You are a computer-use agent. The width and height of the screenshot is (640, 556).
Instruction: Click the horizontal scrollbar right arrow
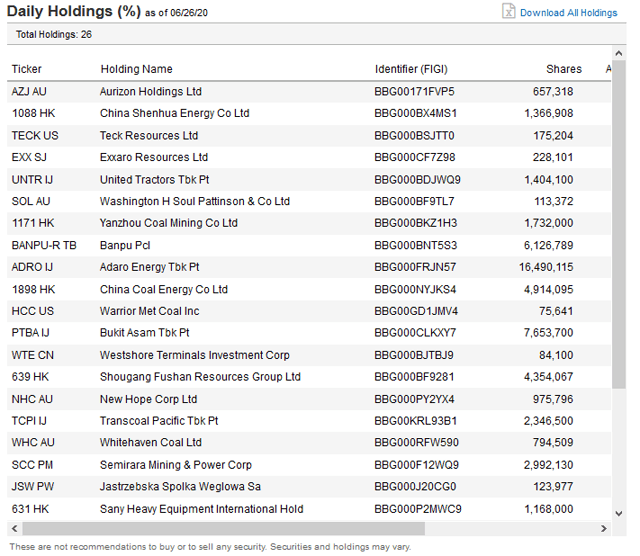point(604,528)
